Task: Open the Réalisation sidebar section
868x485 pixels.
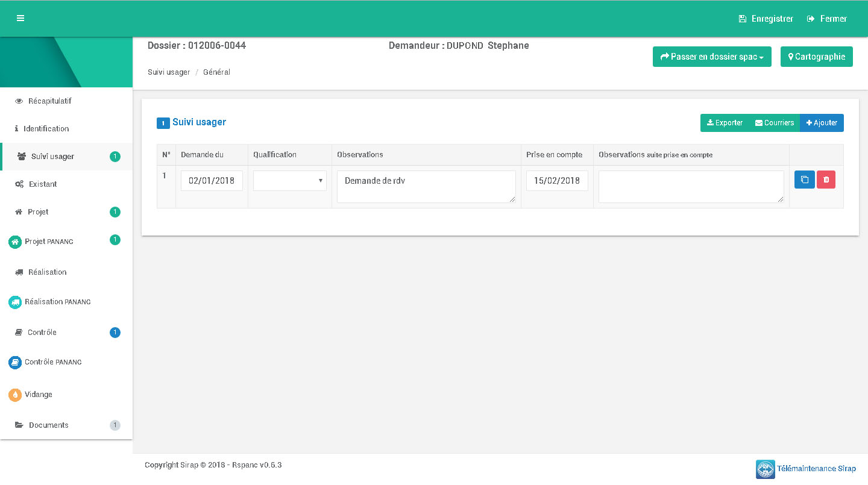Action: tap(66, 272)
